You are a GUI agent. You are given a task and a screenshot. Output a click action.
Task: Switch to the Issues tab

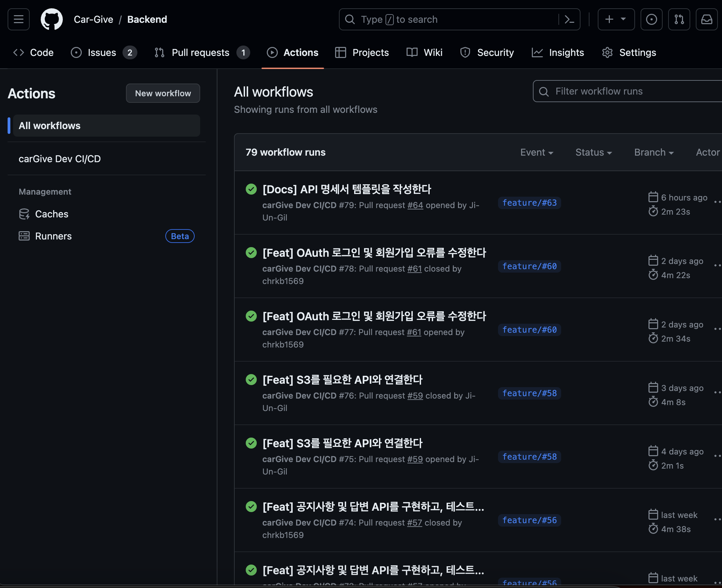coord(104,52)
